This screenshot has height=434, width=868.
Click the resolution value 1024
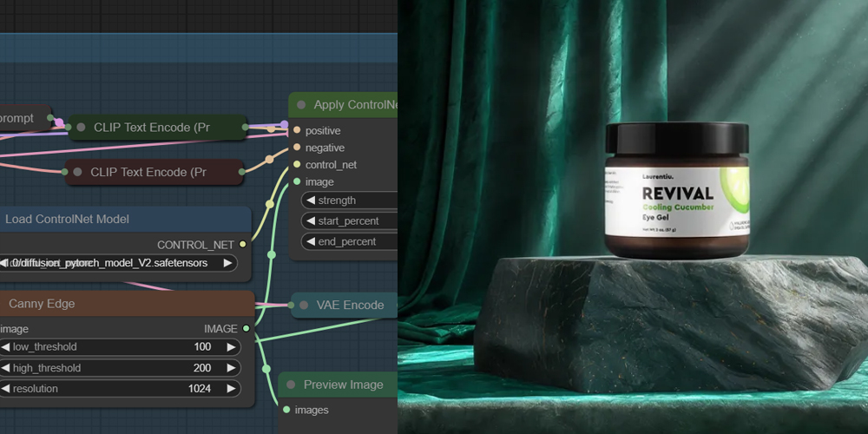coord(200,389)
